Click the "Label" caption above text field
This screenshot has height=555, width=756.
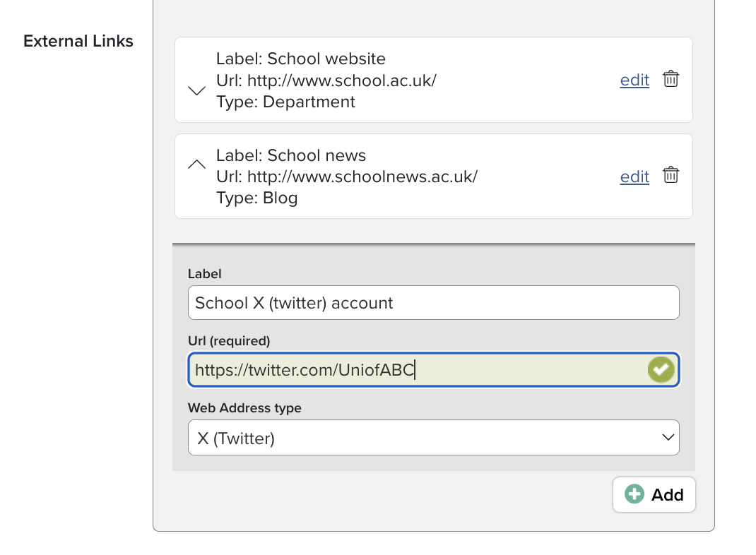click(x=204, y=273)
